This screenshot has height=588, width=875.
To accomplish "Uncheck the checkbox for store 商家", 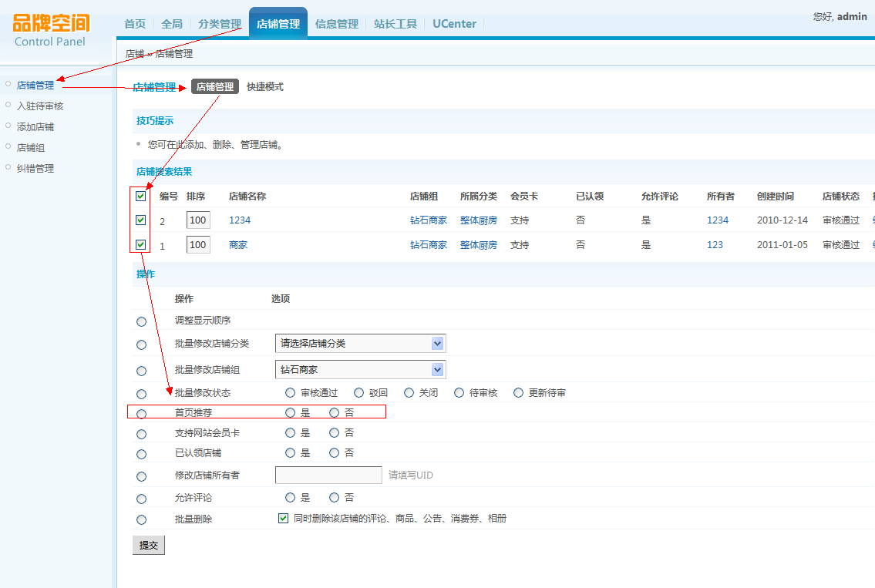I will pyautogui.click(x=140, y=245).
